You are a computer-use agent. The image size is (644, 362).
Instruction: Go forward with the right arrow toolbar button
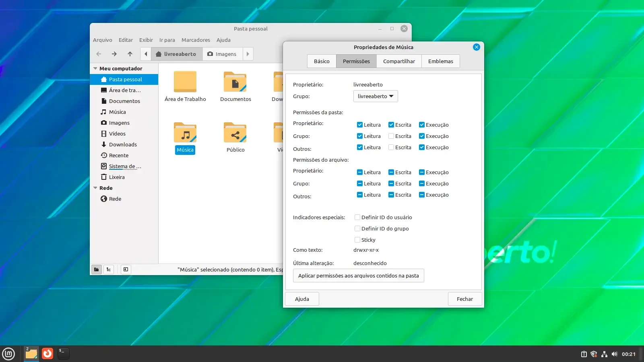click(114, 54)
